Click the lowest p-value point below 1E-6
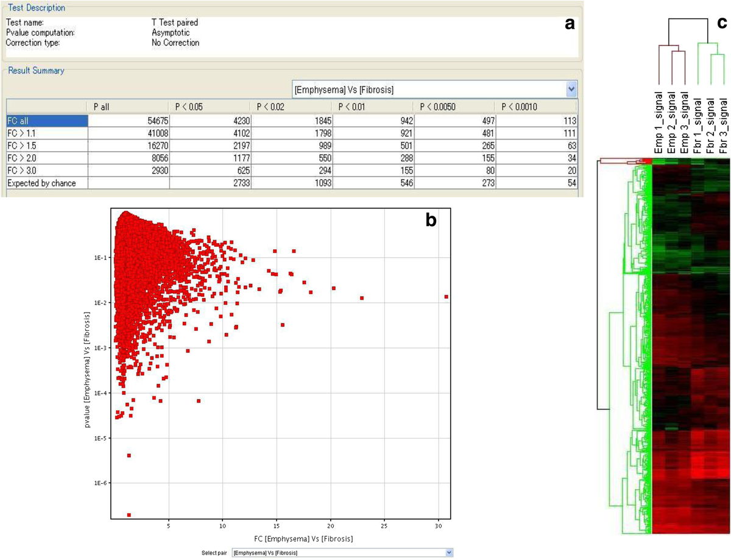Image resolution: width=731 pixels, height=560 pixels. pos(129,516)
